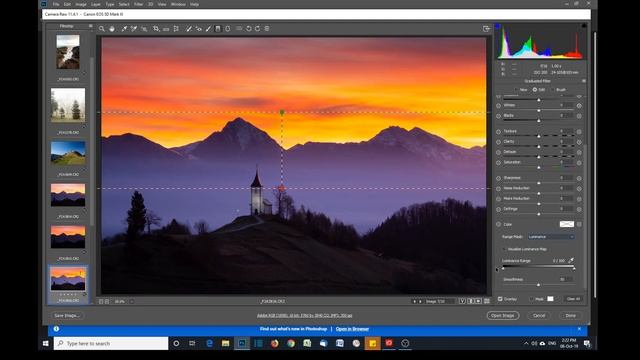The height and width of the screenshot is (360, 640).
Task: Toggle the Mask checkbox
Action: tap(531, 299)
